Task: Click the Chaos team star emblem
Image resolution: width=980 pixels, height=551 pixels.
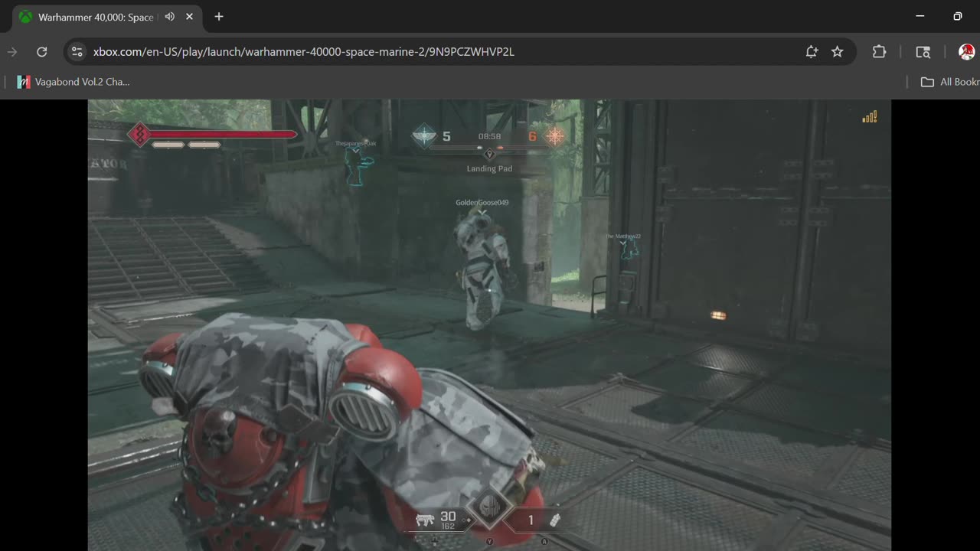Action: pos(555,136)
